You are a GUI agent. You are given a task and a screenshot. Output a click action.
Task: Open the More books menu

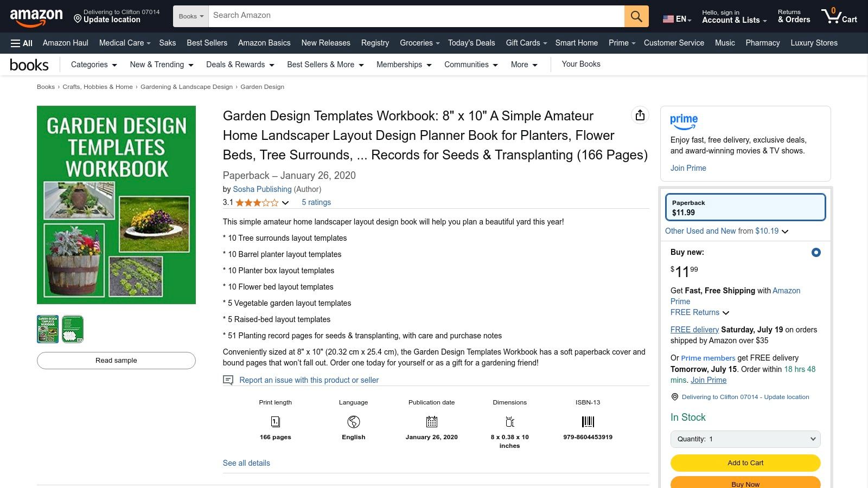pos(524,65)
